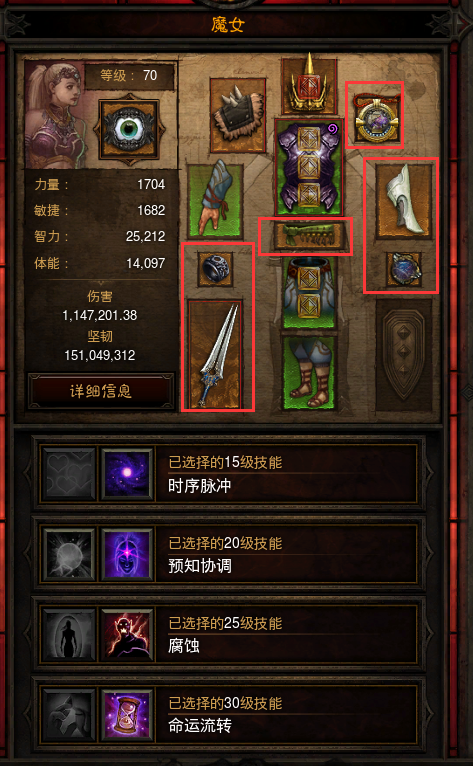The height and width of the screenshot is (766, 473).
Task: Click the 命运流转 hourglass skill icon
Action: (127, 715)
